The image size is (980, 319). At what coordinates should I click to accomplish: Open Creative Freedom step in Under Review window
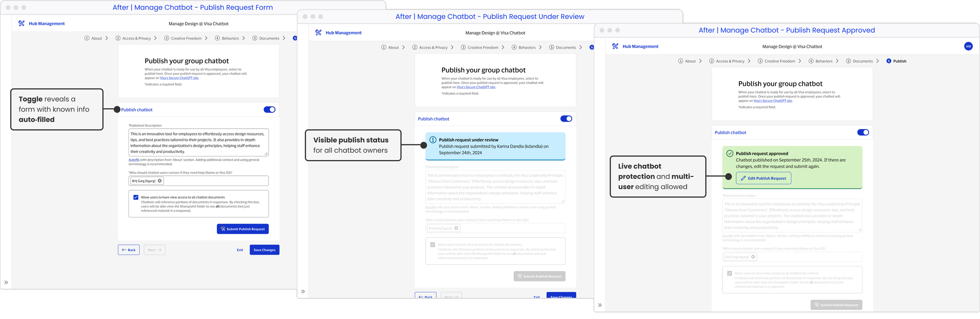point(479,47)
